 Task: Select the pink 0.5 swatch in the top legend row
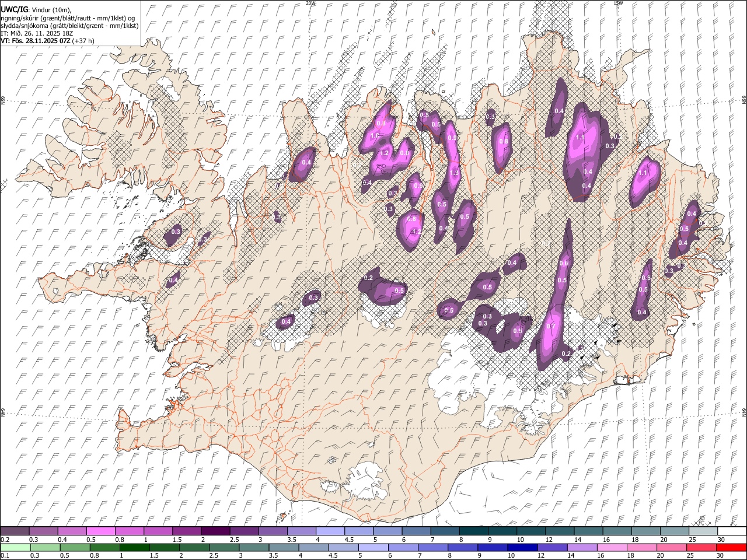pyautogui.click(x=100, y=531)
